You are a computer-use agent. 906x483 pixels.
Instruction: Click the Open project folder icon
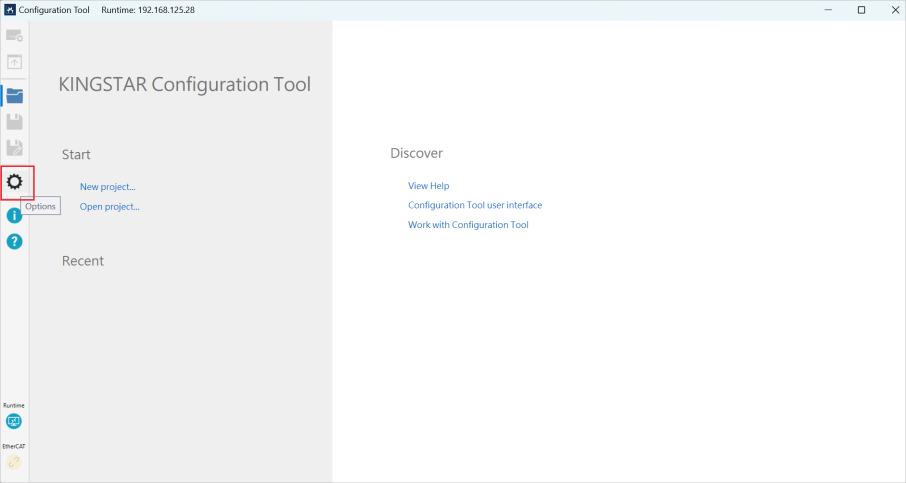[x=14, y=95]
